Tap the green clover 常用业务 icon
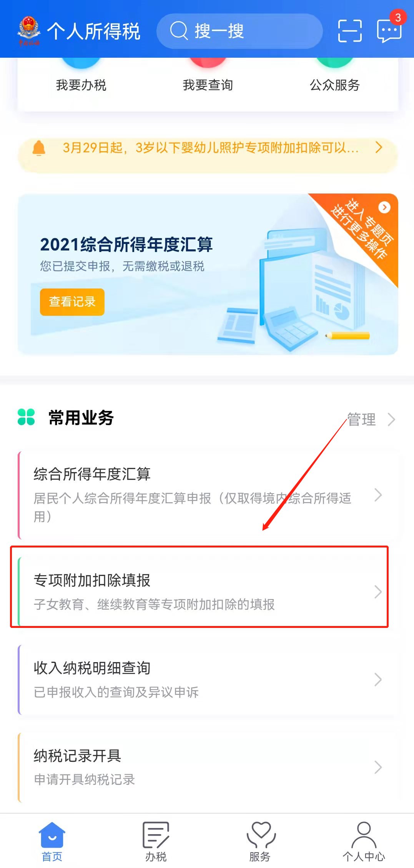414x868 pixels. click(x=26, y=417)
